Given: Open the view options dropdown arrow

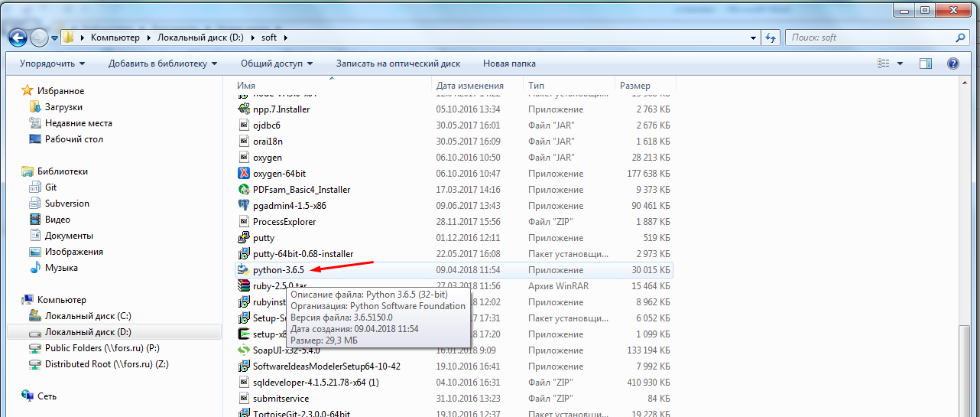Looking at the screenshot, I should pos(900,64).
